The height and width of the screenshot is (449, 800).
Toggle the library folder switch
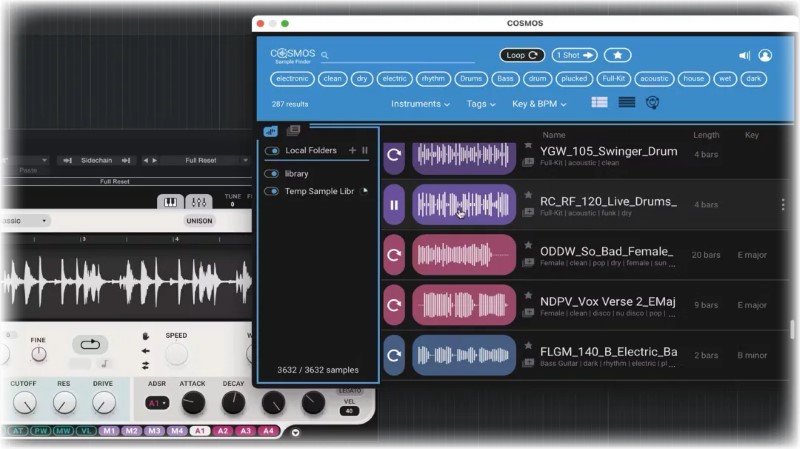click(x=271, y=173)
